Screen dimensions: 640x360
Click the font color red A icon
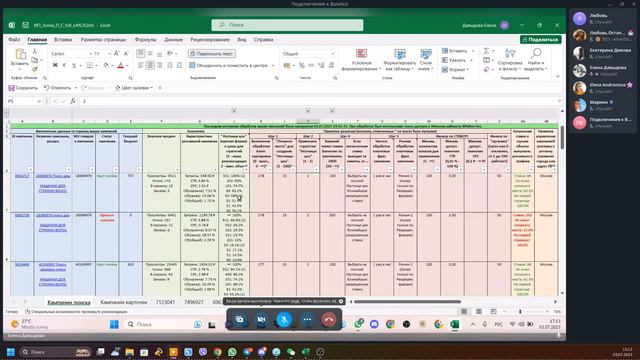[x=120, y=65]
